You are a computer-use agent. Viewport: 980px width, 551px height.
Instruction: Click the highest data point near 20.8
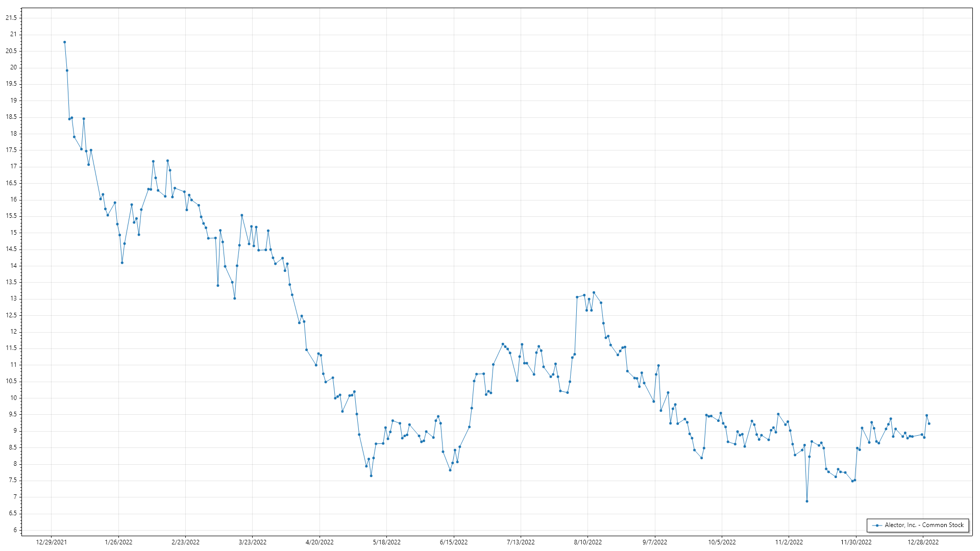tap(64, 42)
